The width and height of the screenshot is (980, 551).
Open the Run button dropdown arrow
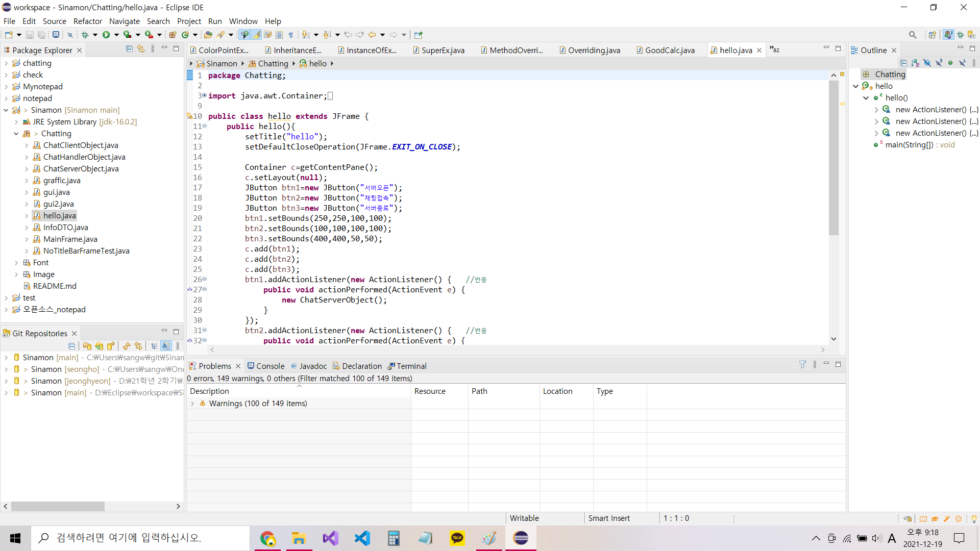[116, 35]
